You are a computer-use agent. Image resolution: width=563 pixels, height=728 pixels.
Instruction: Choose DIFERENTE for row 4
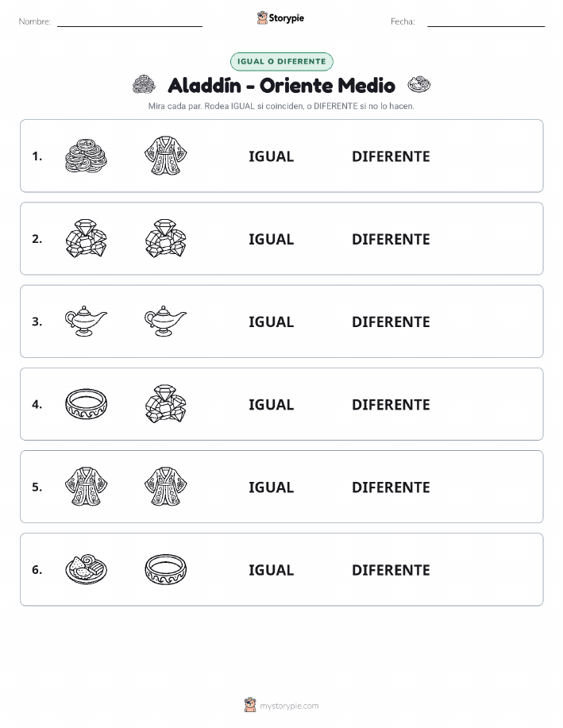(391, 404)
